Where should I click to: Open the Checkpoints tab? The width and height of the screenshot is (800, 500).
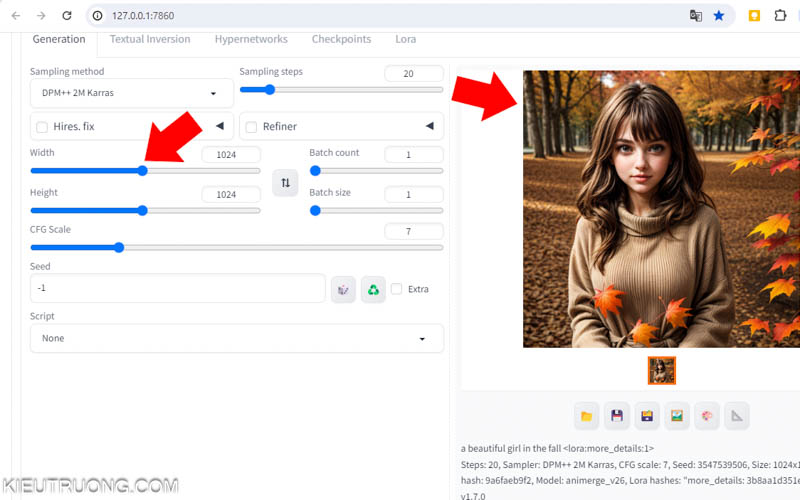point(341,39)
